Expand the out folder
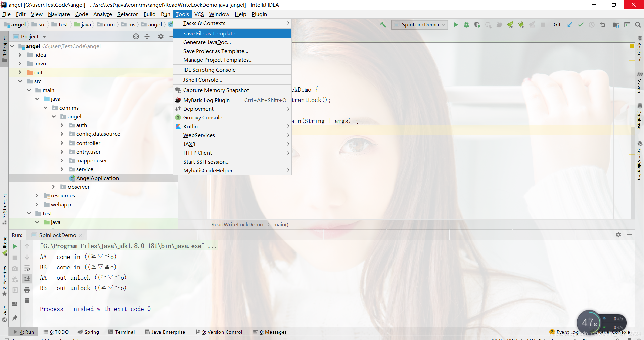Screen dimensions: 644x340 click(x=20, y=72)
